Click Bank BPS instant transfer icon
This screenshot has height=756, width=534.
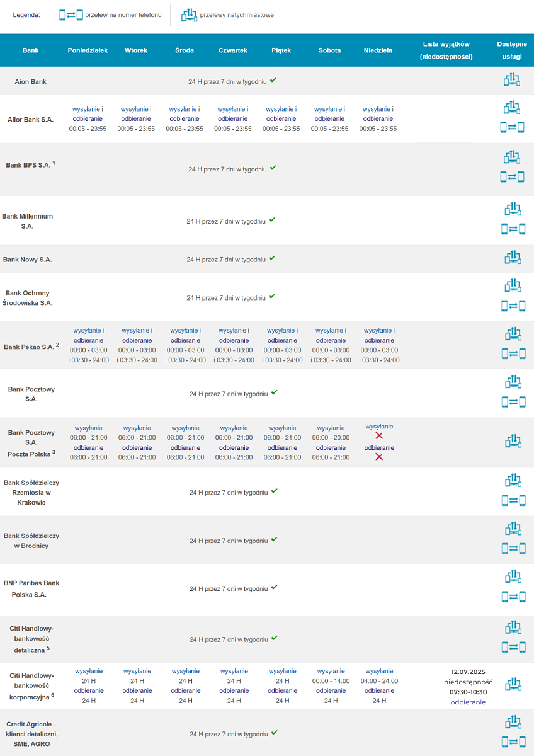pos(513,157)
